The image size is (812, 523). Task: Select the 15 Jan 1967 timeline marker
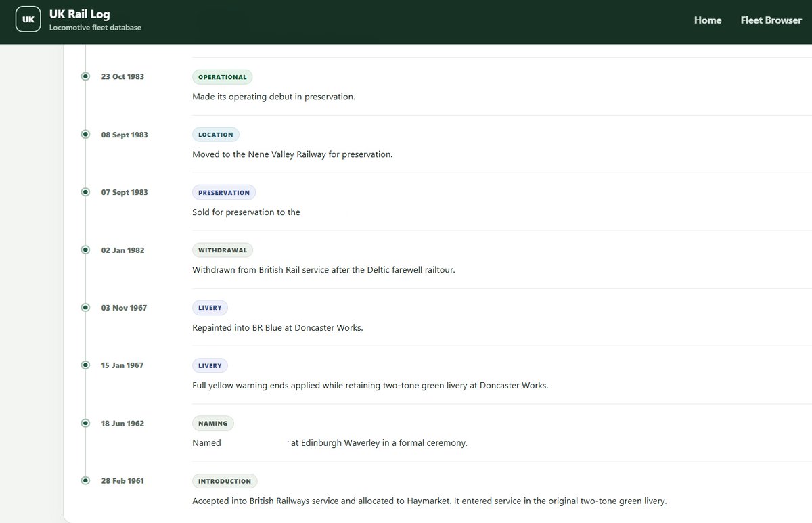pyautogui.click(x=85, y=365)
